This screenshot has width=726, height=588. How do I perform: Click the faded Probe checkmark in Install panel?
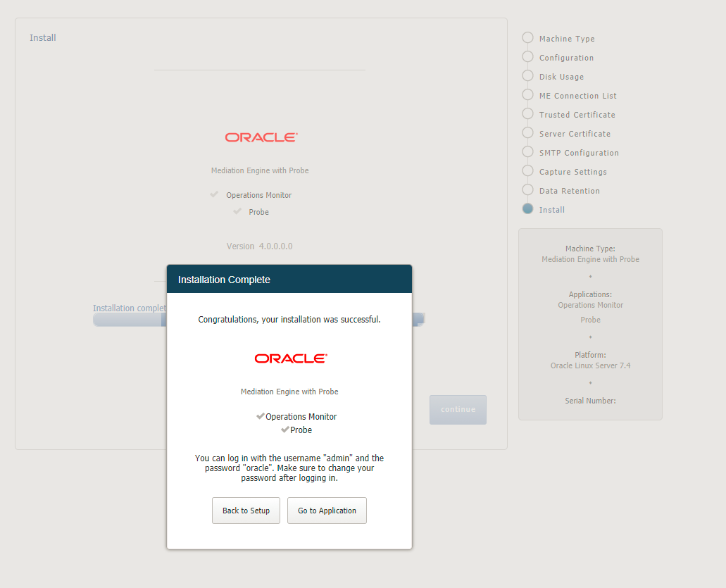[237, 211]
